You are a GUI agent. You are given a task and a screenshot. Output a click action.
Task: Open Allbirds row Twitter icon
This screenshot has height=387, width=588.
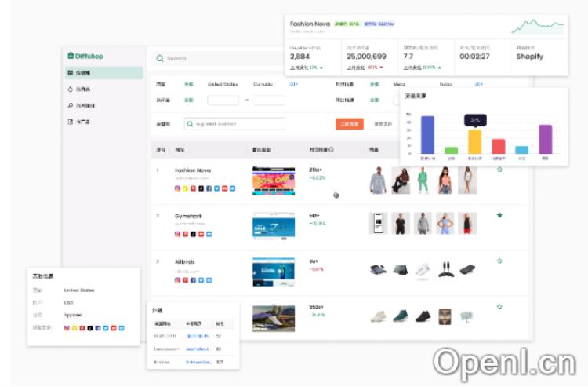[201, 280]
